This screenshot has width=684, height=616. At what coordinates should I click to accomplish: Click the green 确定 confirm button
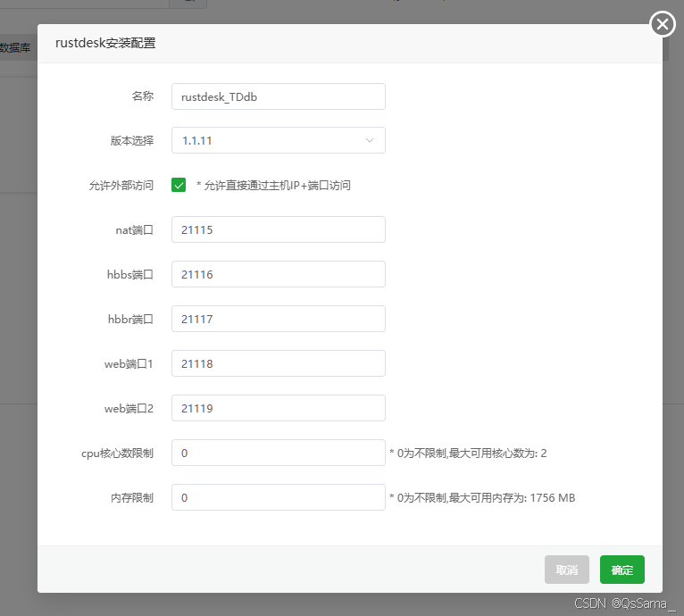pyautogui.click(x=622, y=570)
